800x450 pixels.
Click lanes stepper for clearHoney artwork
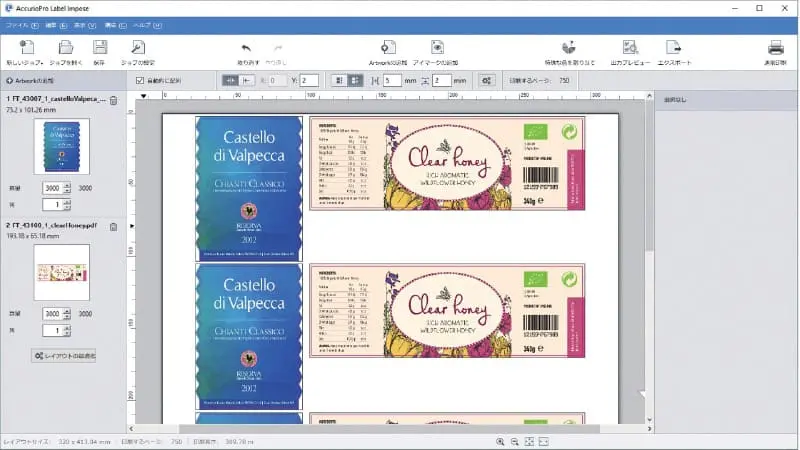point(66,330)
